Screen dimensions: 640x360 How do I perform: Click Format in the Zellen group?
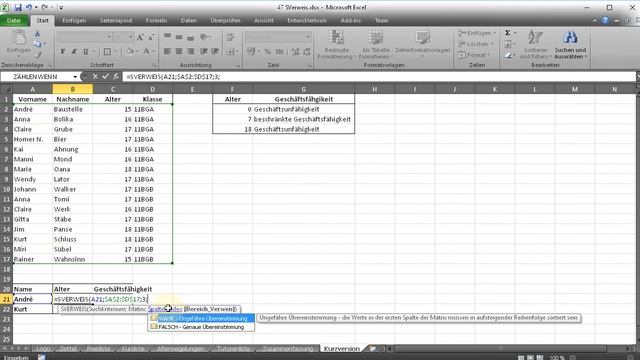pyautogui.click(x=473, y=55)
